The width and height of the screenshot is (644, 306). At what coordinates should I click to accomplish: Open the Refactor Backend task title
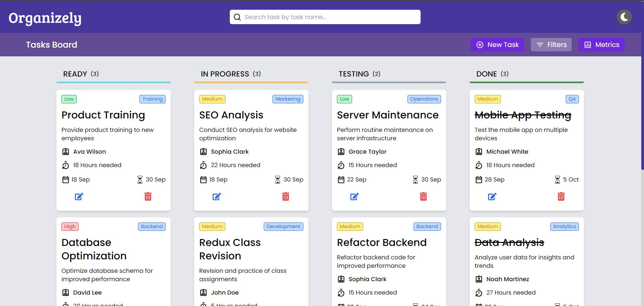[x=382, y=243]
